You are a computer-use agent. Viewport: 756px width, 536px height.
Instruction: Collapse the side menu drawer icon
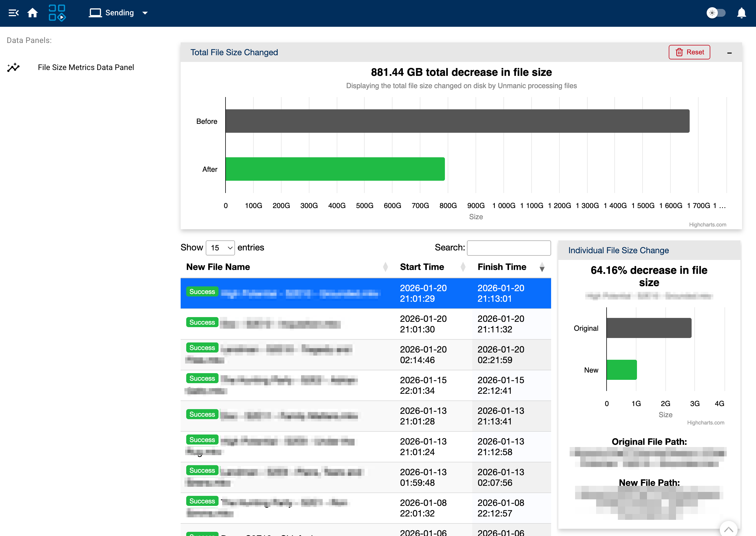[14, 13]
